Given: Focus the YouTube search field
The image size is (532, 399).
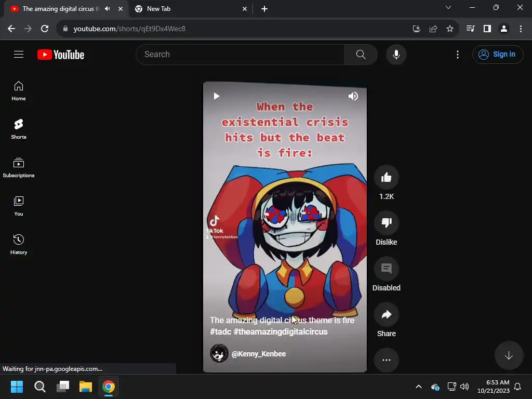Looking at the screenshot, I should click(240, 54).
